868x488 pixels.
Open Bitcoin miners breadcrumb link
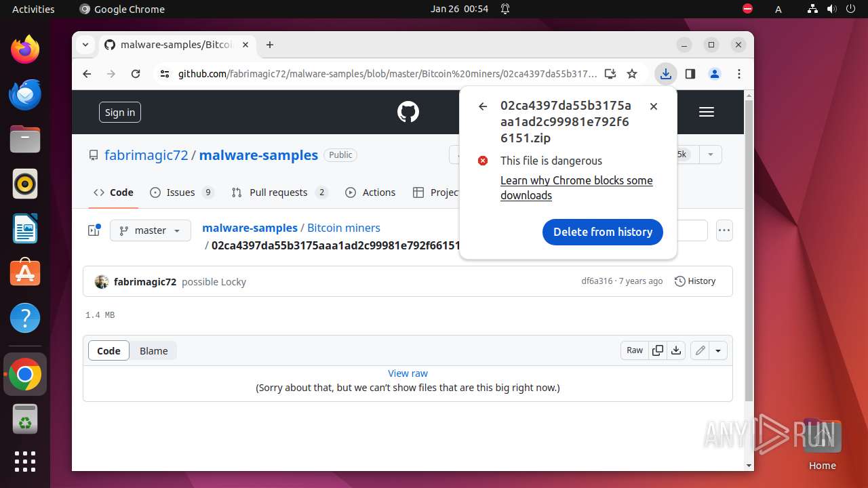[x=344, y=228]
